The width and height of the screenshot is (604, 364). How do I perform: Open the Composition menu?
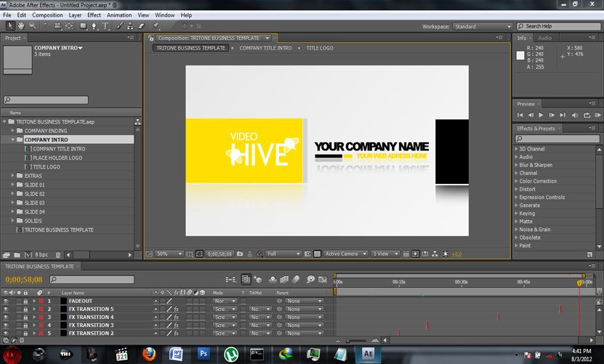point(47,15)
